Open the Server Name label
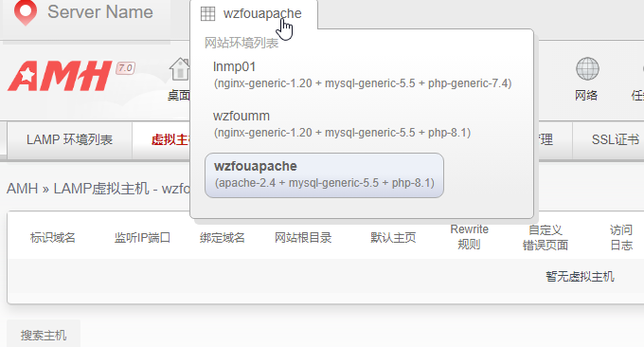This screenshot has width=644, height=347. pyautogui.click(x=100, y=12)
